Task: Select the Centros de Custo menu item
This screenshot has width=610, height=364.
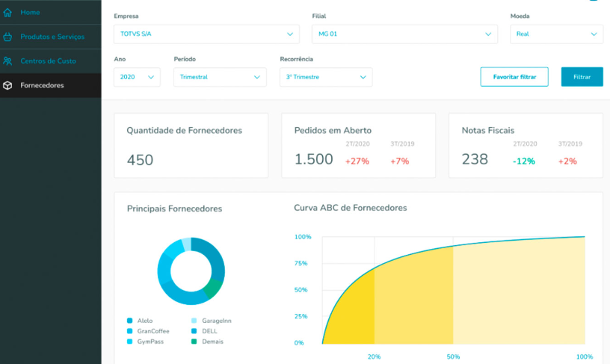Action: click(x=48, y=61)
